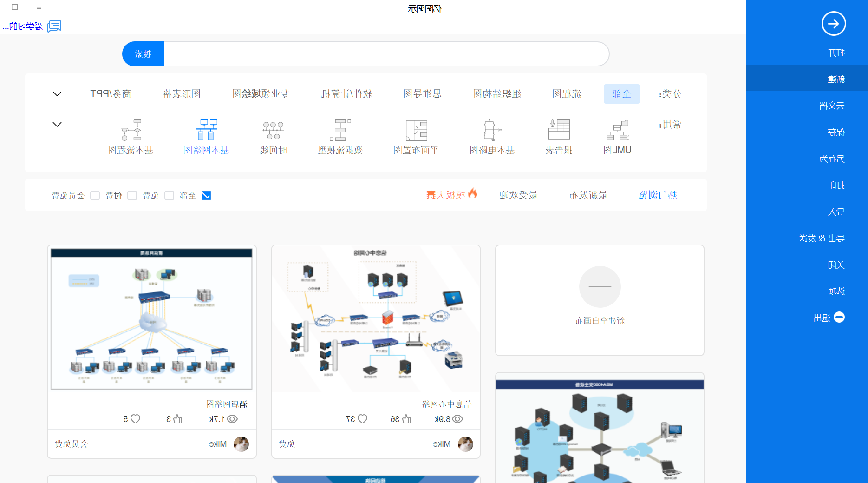
Task: Click 另存为 in the sidebar
Action: pyautogui.click(x=807, y=159)
